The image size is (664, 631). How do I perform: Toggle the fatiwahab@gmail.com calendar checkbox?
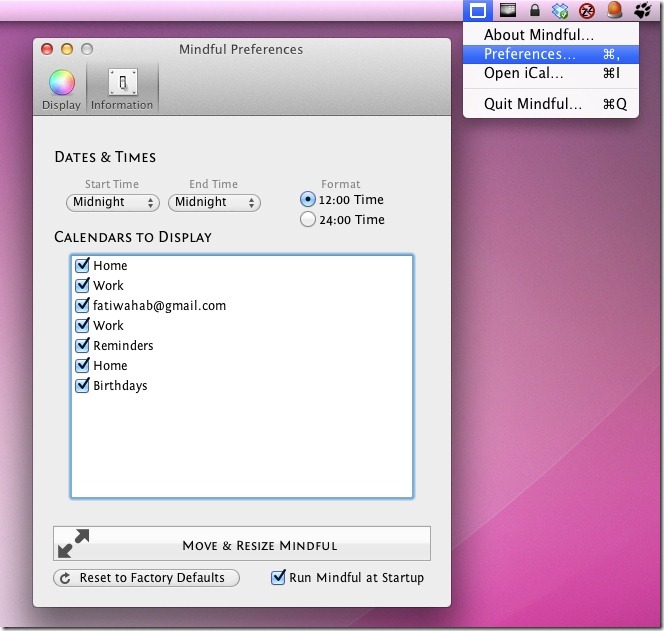[x=82, y=305]
